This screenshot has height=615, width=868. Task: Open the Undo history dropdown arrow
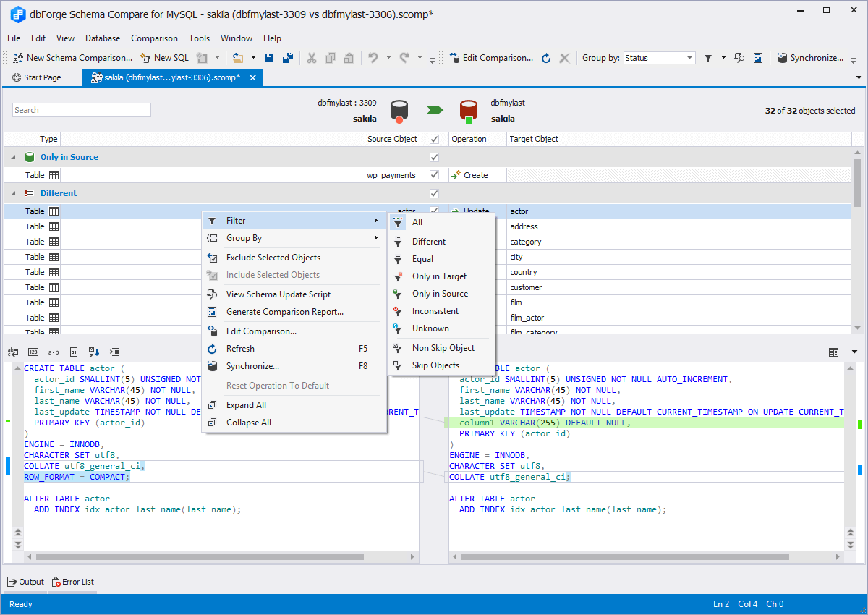coord(388,58)
